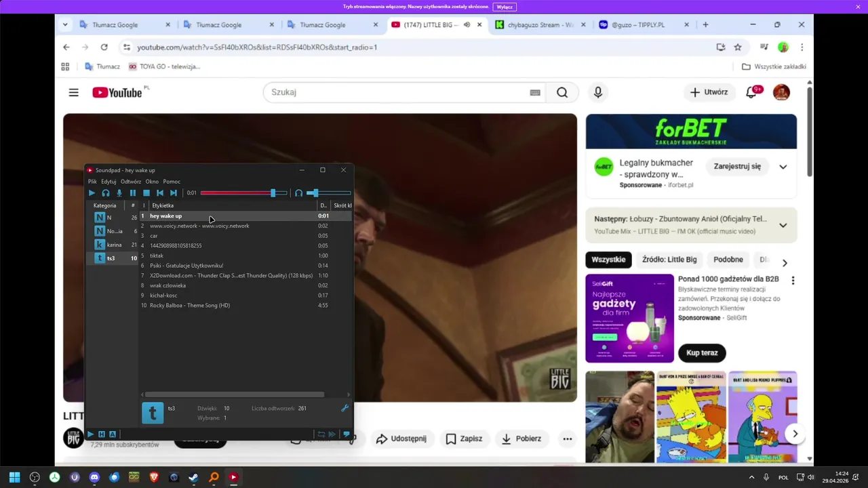This screenshot has height=488, width=868.
Task: Select the 'tiktak' sound row
Action: 245,256
